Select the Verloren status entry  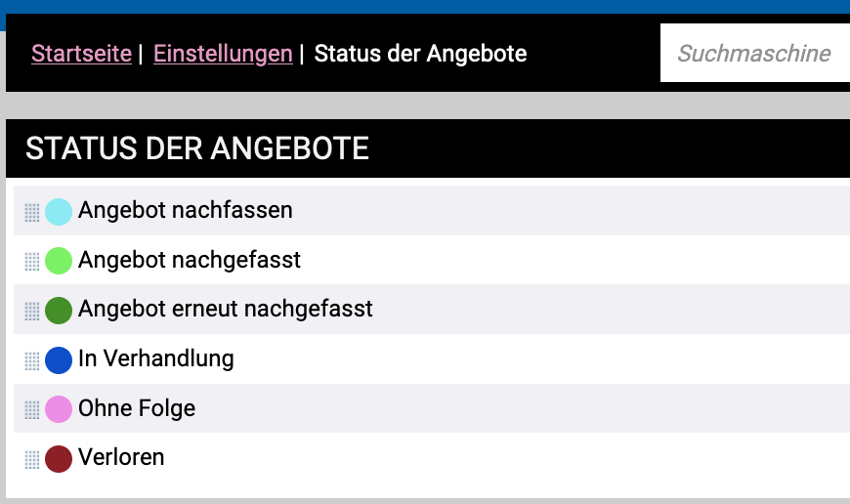click(x=121, y=457)
